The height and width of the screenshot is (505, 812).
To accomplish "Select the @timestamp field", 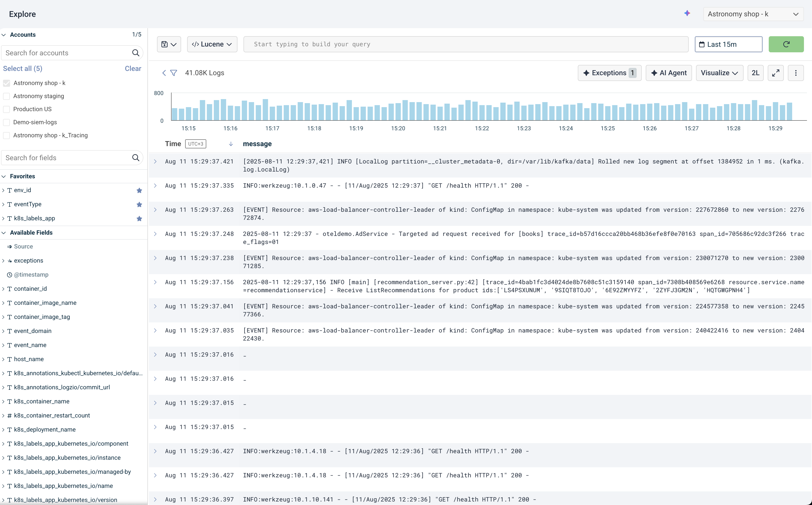I will (x=31, y=275).
